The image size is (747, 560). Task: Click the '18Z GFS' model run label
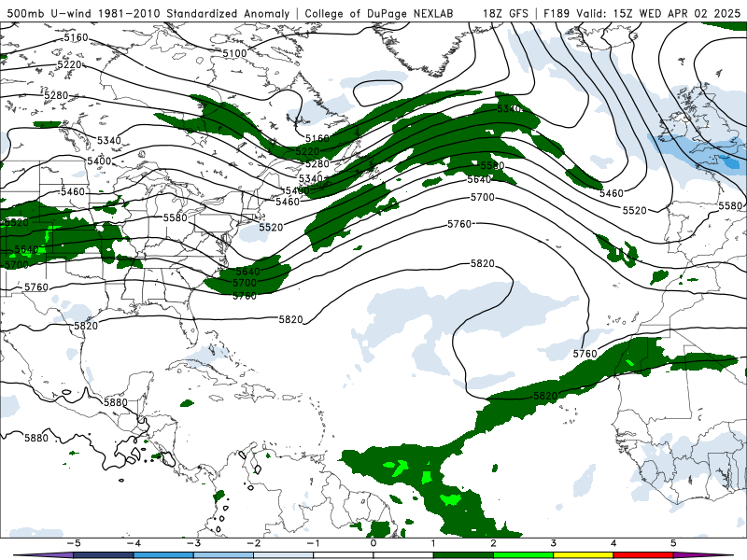505,13
